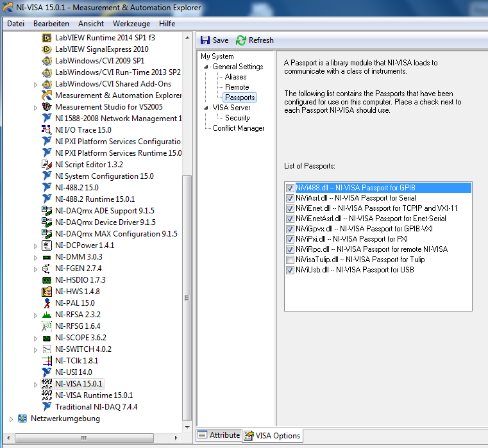This screenshot has height=448, width=488.
Task: Open Security under VISA Server
Action: click(x=237, y=118)
